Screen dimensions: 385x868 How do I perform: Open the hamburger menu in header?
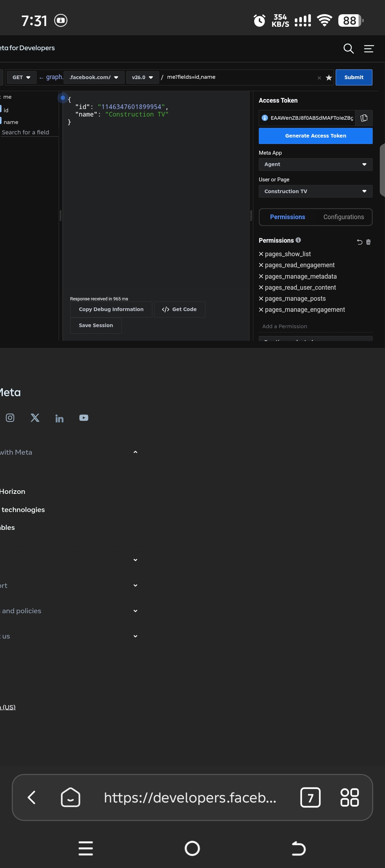pos(369,48)
